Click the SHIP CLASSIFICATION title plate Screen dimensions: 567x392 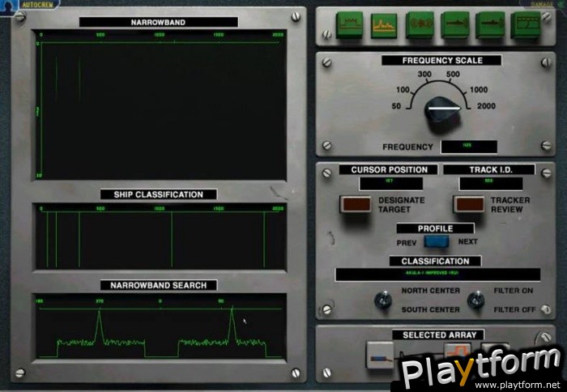click(x=159, y=194)
